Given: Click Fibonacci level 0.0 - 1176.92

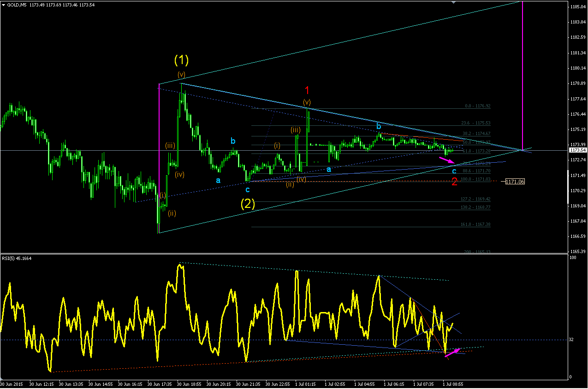Looking at the screenshot, I should pos(477,106).
